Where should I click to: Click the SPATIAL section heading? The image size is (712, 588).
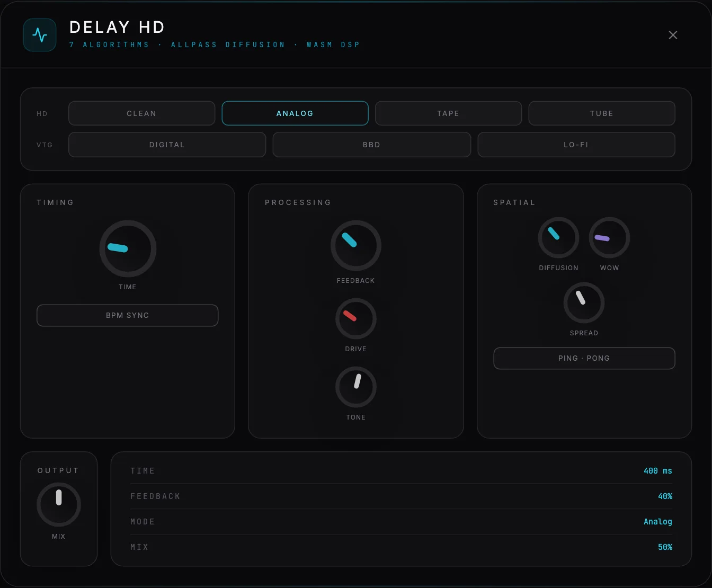click(514, 202)
